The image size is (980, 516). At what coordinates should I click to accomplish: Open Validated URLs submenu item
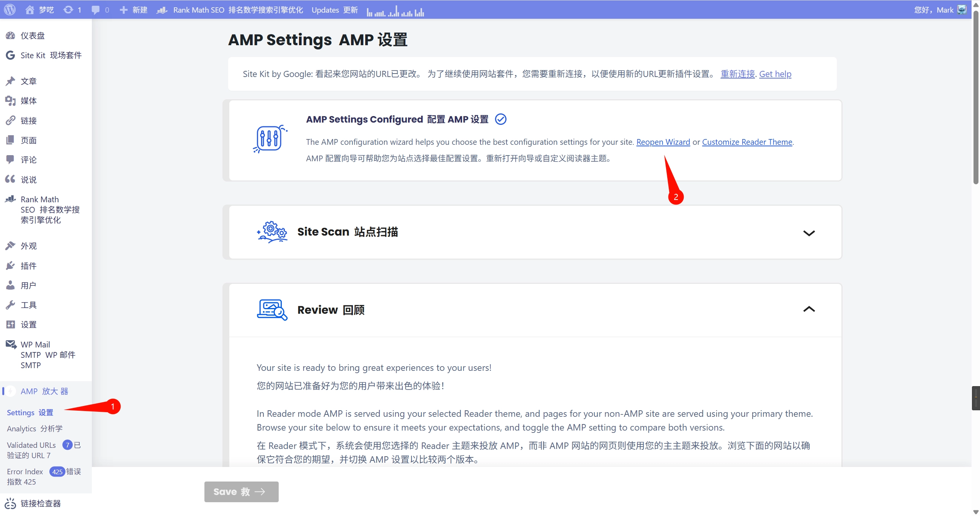pyautogui.click(x=44, y=450)
